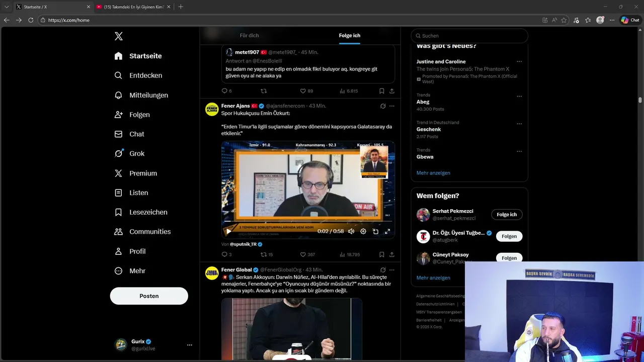Screen dimensions: 644x362
Task: Open a new browser tab
Action: pos(181,7)
